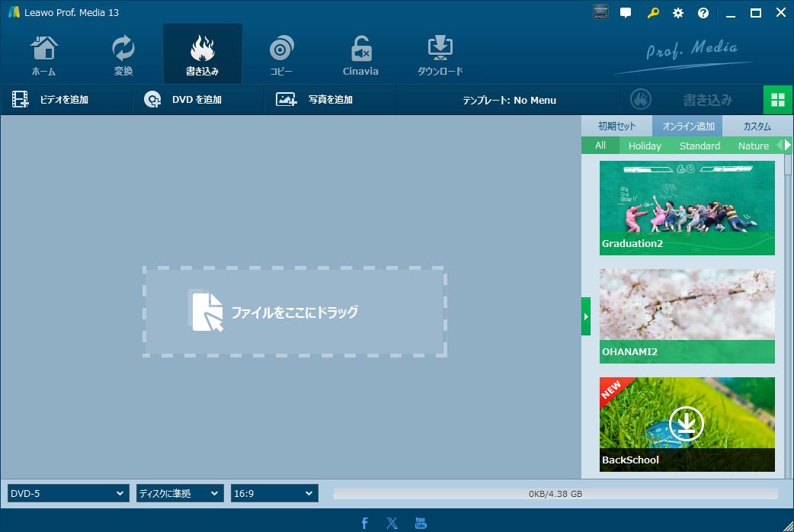The height and width of the screenshot is (532, 794).
Task: Select the All template category
Action: tap(600, 146)
